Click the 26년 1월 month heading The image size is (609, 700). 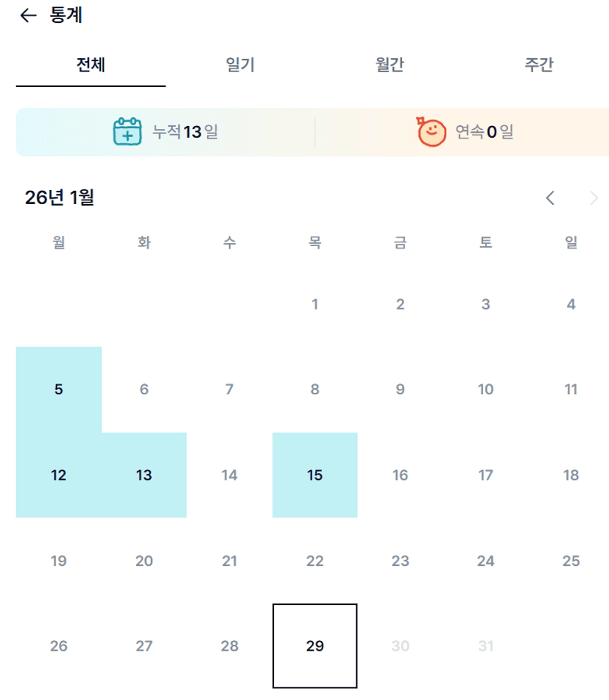60,197
